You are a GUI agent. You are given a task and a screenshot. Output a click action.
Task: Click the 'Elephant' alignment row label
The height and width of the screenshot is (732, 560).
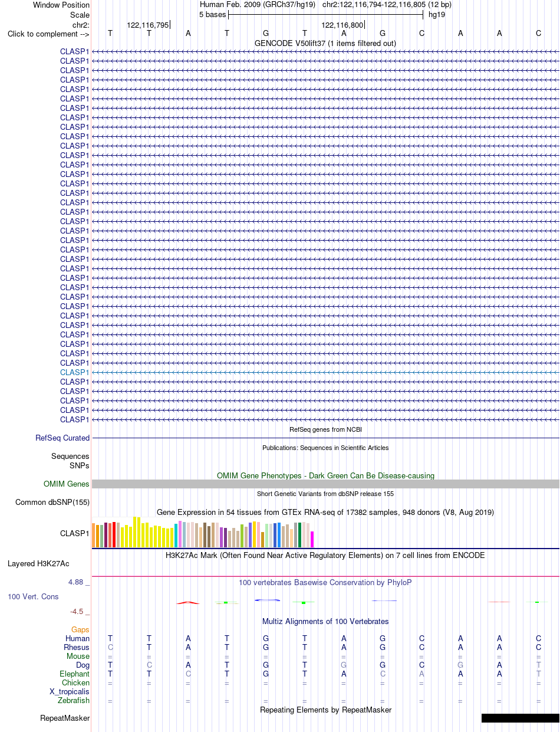click(75, 674)
